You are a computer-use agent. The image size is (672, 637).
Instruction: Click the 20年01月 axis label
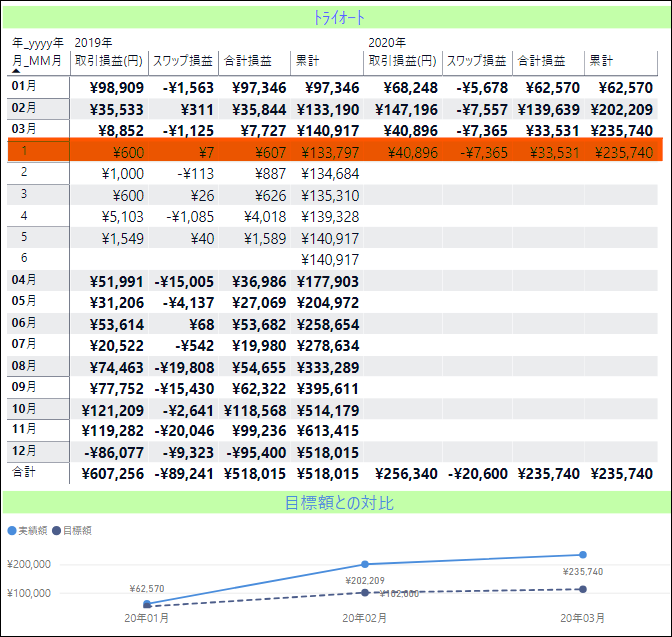[147, 618]
